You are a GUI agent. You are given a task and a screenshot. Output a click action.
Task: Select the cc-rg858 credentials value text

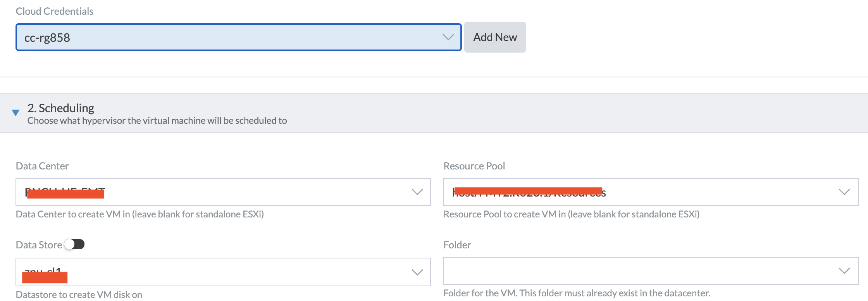(x=47, y=38)
